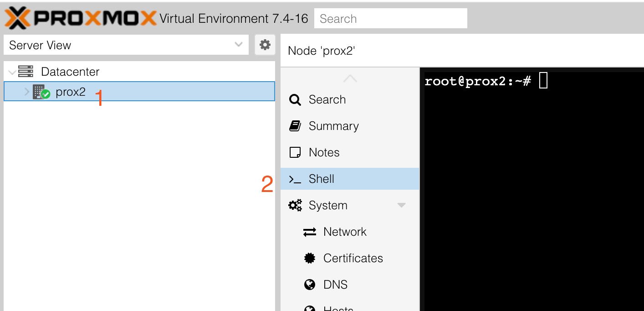Expand the prox2 node
644x311 pixels.
coord(27,92)
